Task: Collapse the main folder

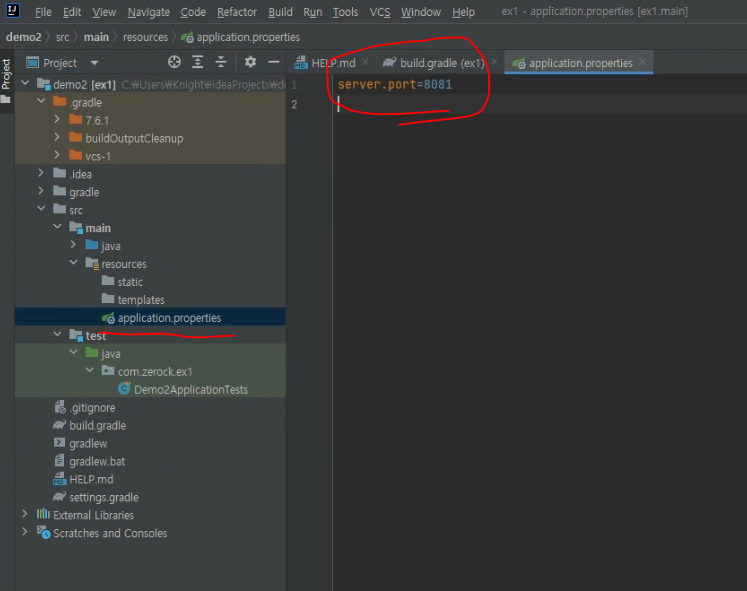Action: click(58, 227)
